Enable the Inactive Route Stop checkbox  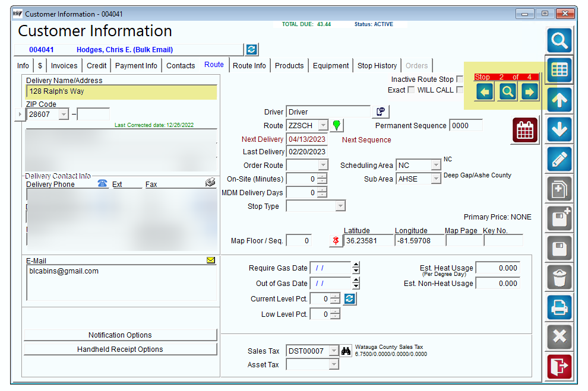pos(460,79)
